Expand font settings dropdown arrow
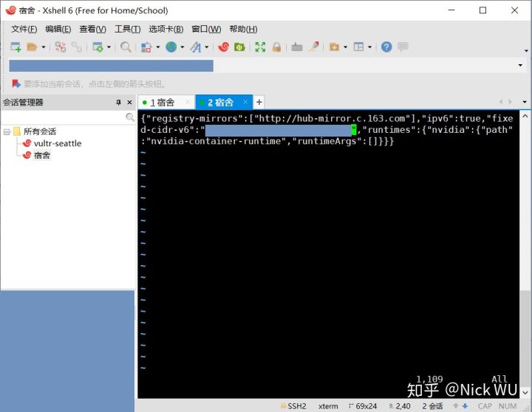The width and height of the screenshot is (532, 412). pyautogui.click(x=206, y=47)
